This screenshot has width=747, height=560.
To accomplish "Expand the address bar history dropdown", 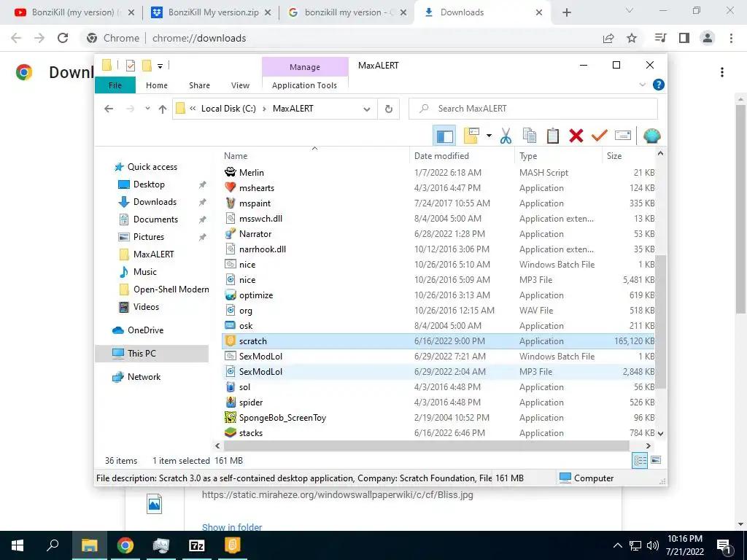I will pyautogui.click(x=366, y=109).
